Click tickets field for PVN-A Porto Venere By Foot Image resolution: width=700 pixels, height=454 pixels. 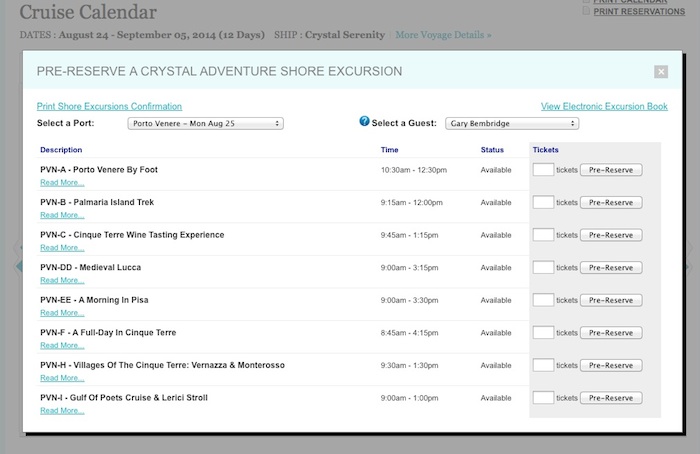click(x=543, y=170)
